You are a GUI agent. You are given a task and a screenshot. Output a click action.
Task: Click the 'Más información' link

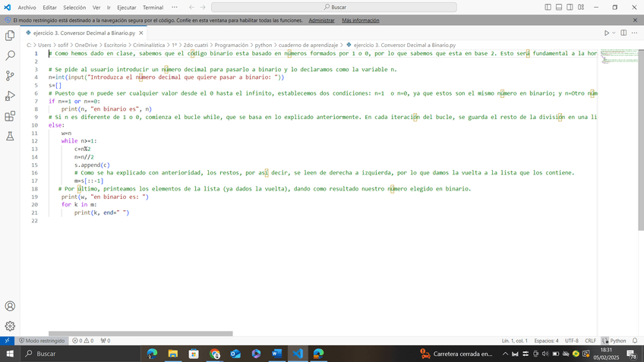pyautogui.click(x=360, y=20)
